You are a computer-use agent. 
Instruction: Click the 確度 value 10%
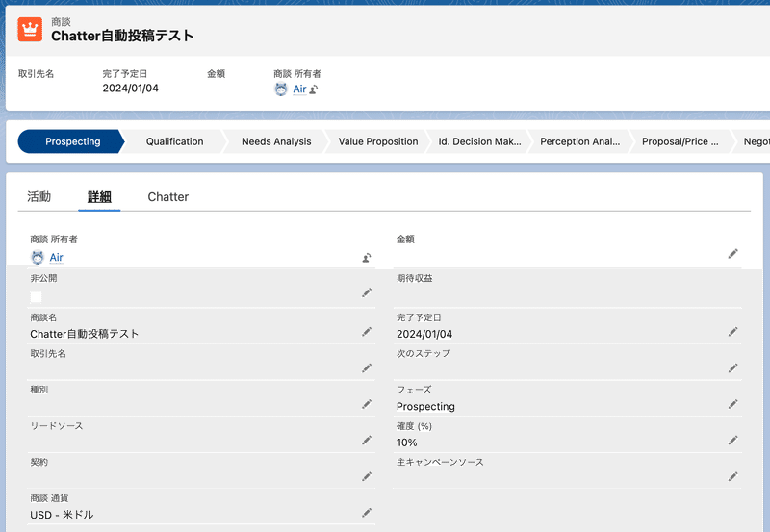click(406, 443)
